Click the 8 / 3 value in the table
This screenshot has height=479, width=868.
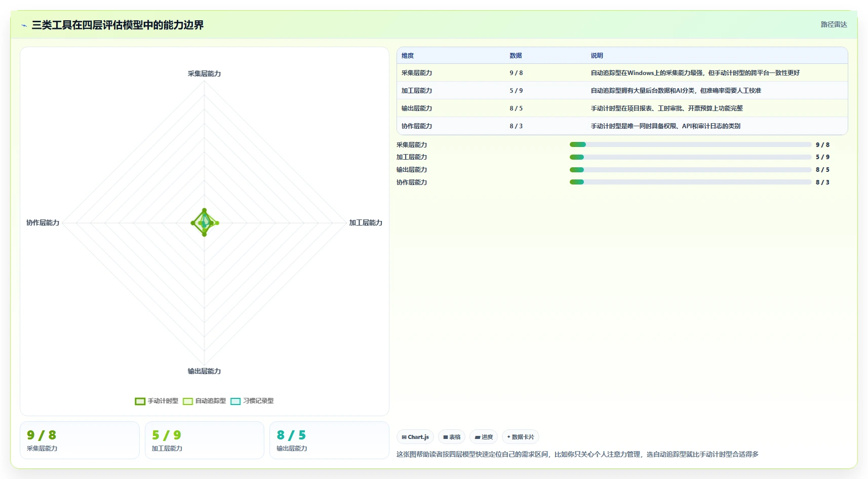(516, 126)
